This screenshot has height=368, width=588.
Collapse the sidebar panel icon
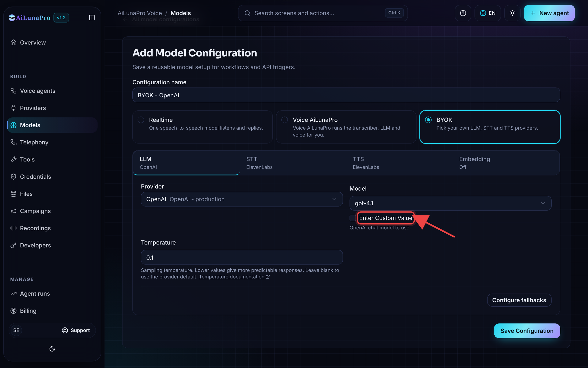click(92, 18)
